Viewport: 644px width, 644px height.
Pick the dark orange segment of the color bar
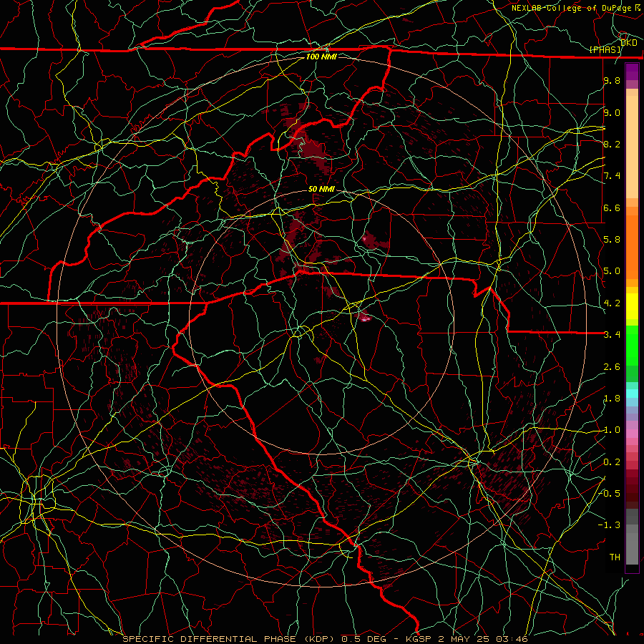pos(632,247)
